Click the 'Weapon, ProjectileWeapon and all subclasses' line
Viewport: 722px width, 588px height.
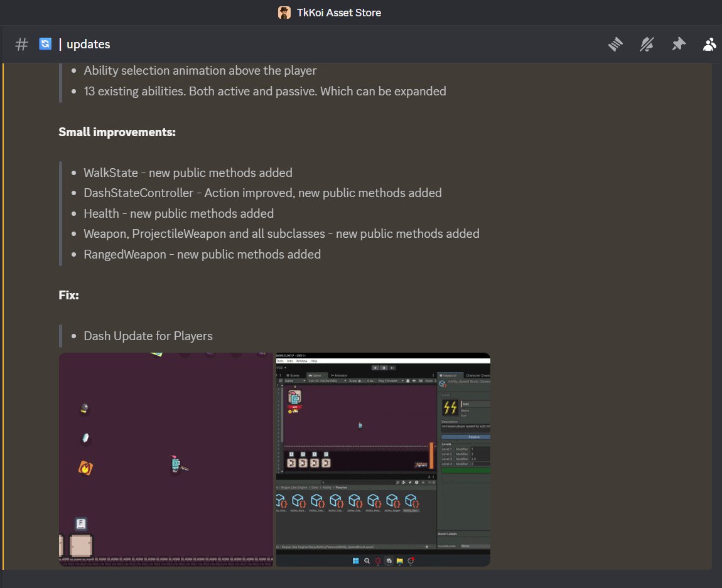point(281,233)
